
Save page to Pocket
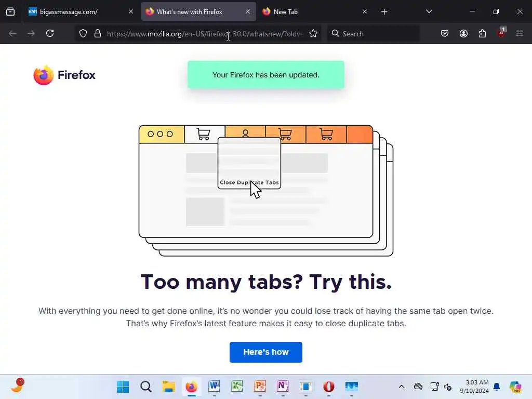point(445,34)
